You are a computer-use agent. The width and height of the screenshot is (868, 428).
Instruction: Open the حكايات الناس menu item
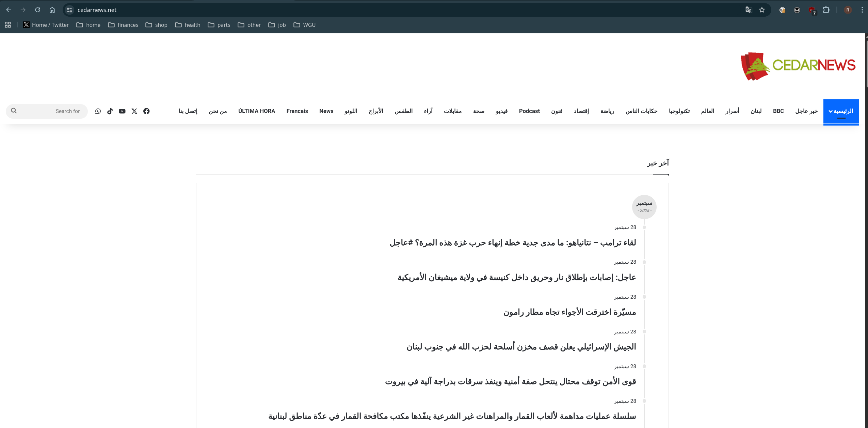point(641,111)
